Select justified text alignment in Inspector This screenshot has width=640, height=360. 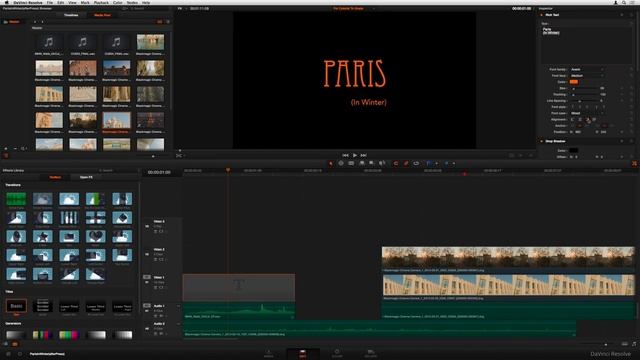pyautogui.click(x=594, y=120)
